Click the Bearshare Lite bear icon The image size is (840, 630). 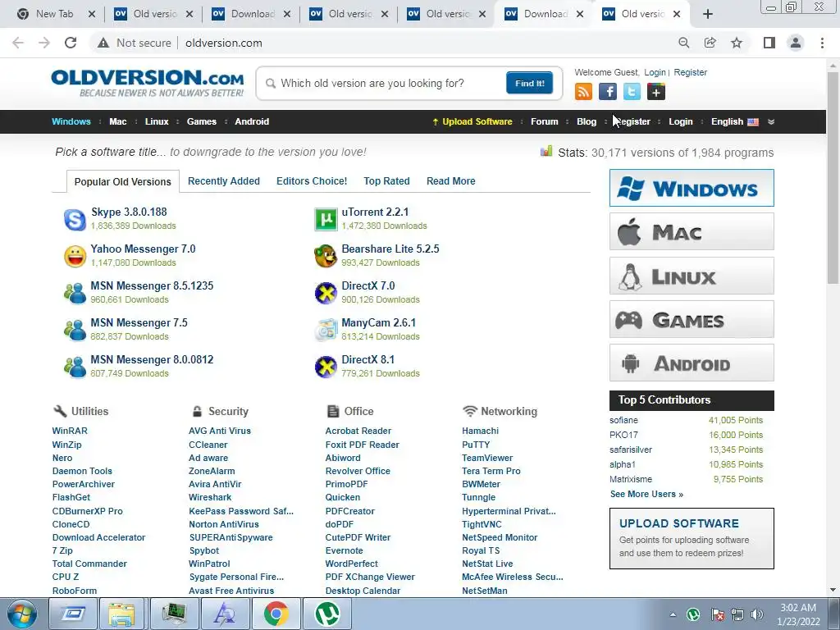[326, 256]
